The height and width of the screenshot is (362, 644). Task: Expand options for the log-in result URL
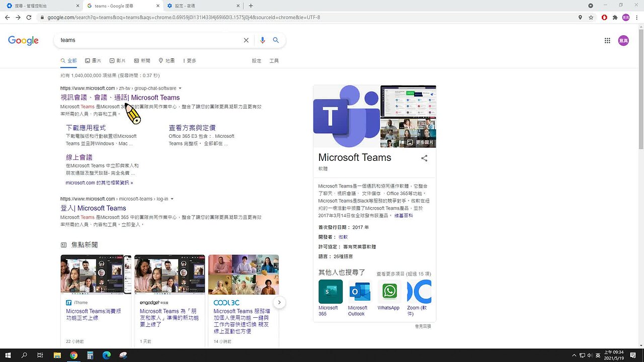pyautogui.click(x=172, y=199)
